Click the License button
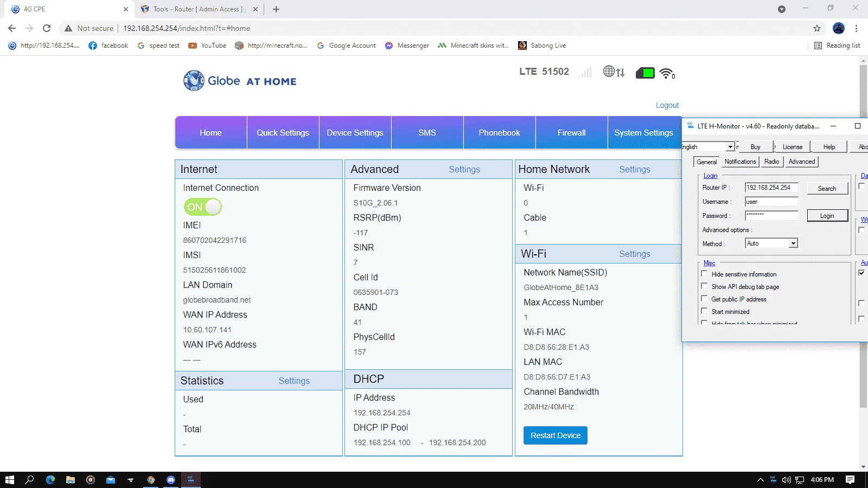This screenshot has width=868, height=488. [792, 147]
